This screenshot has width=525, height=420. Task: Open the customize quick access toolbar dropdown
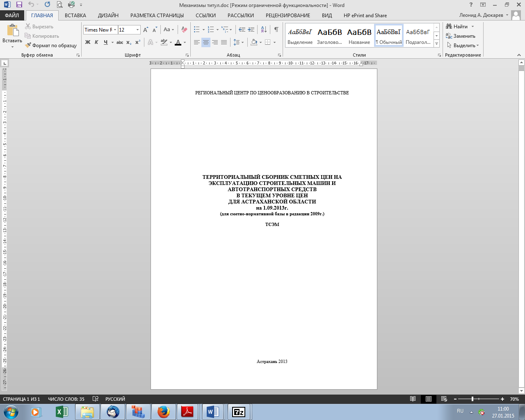click(81, 5)
